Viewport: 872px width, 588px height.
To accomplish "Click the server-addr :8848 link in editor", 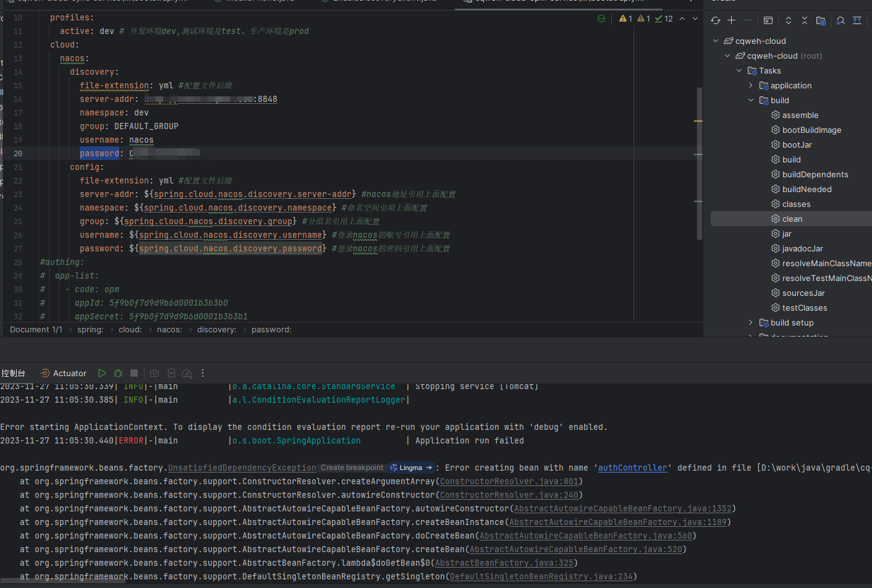I will click(211, 99).
